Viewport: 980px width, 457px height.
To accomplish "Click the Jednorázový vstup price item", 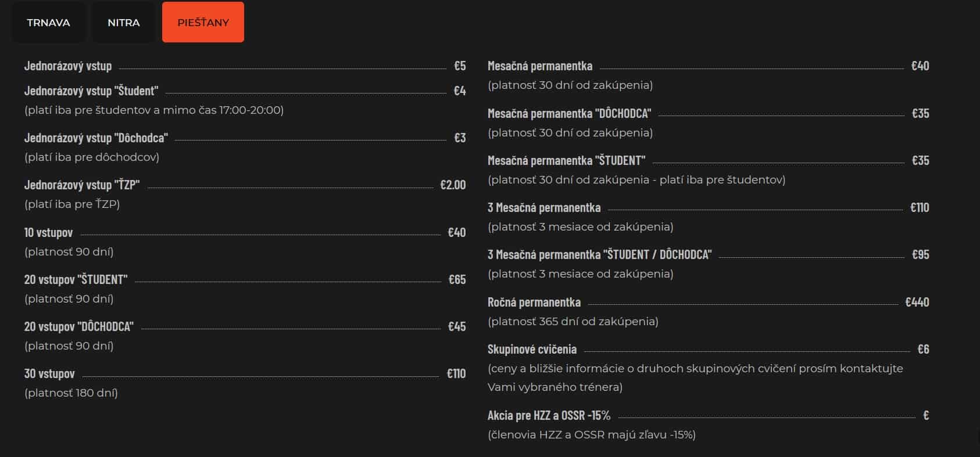I will pyautogui.click(x=68, y=66).
